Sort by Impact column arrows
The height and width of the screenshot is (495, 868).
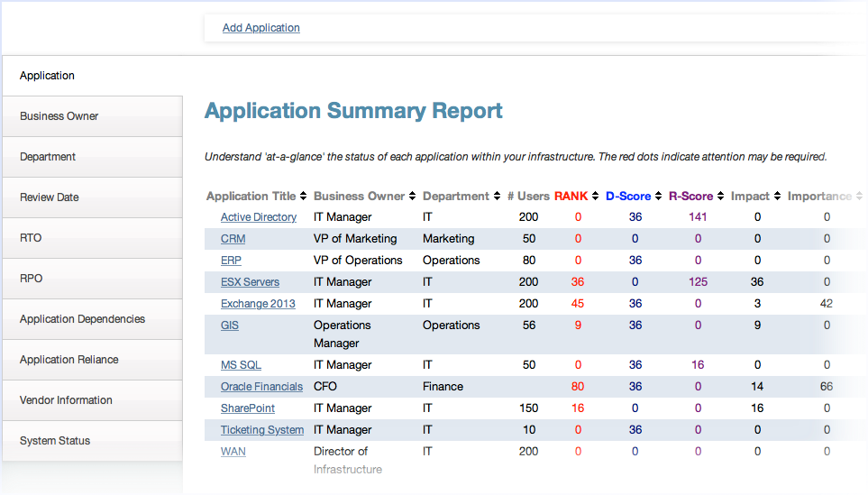click(x=778, y=196)
